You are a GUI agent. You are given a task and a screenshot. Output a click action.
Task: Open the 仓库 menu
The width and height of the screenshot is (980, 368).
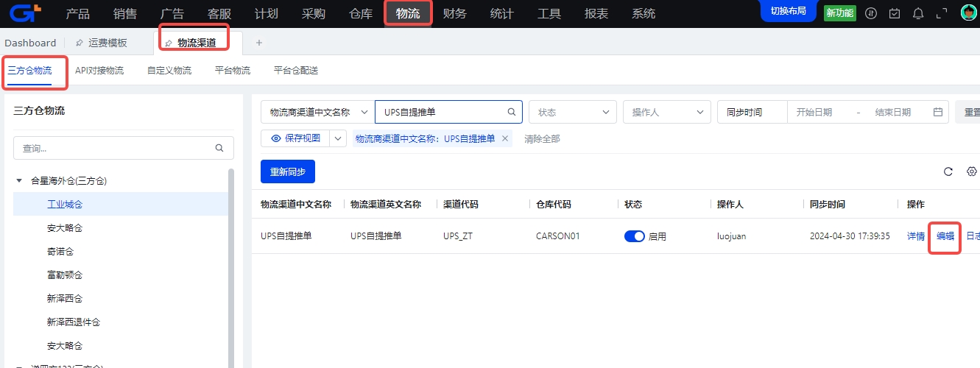[361, 13]
